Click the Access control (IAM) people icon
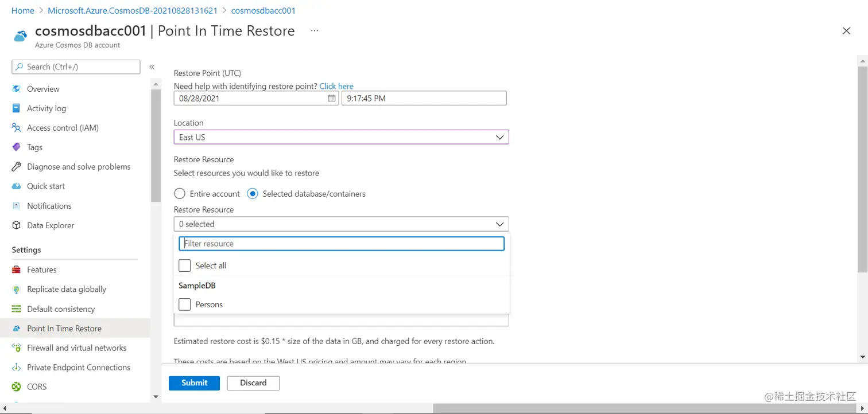Screen dimensions: 868x414 (x=17, y=128)
